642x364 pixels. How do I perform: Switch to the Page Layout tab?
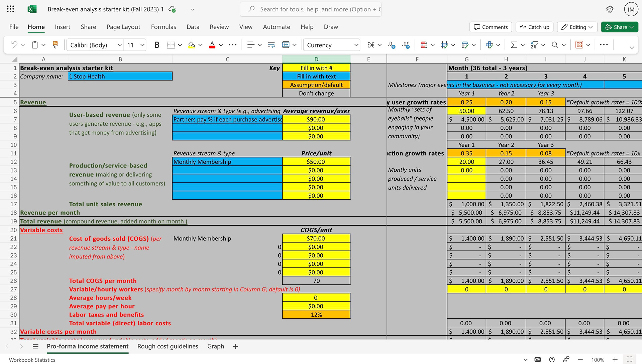click(123, 27)
